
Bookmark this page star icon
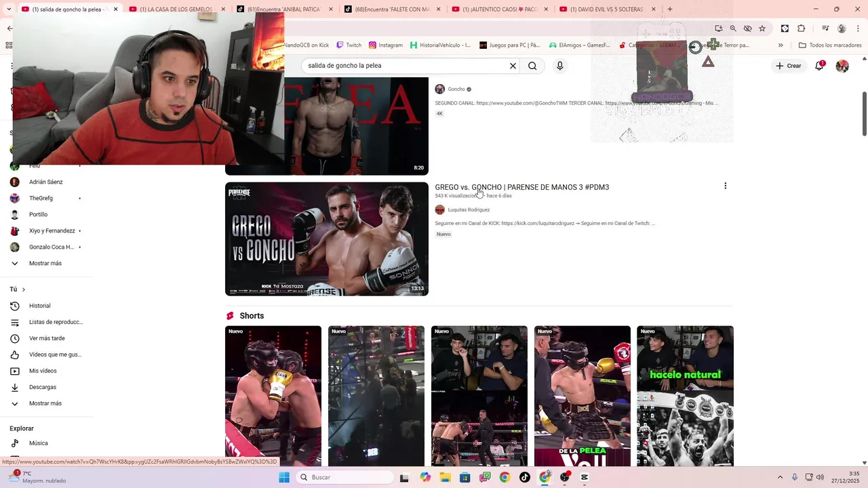(762, 28)
